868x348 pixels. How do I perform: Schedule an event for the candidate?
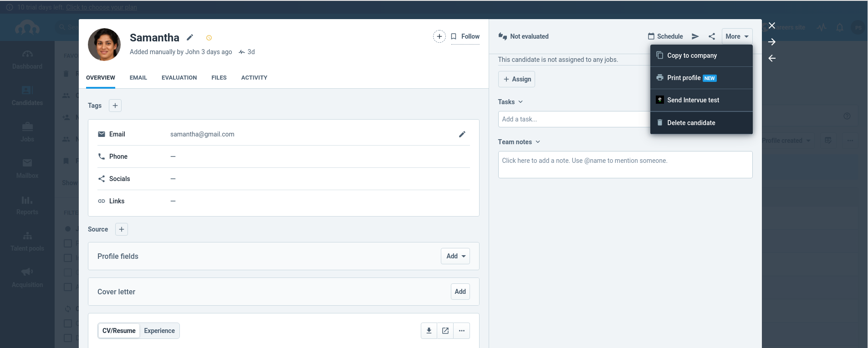click(x=665, y=36)
